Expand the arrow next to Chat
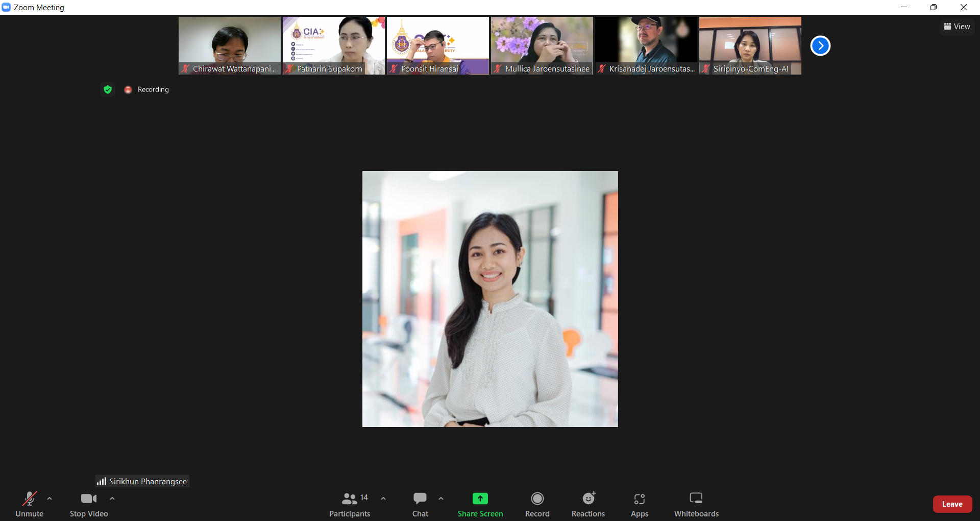Screen dimensions: 980x521 pos(441,499)
